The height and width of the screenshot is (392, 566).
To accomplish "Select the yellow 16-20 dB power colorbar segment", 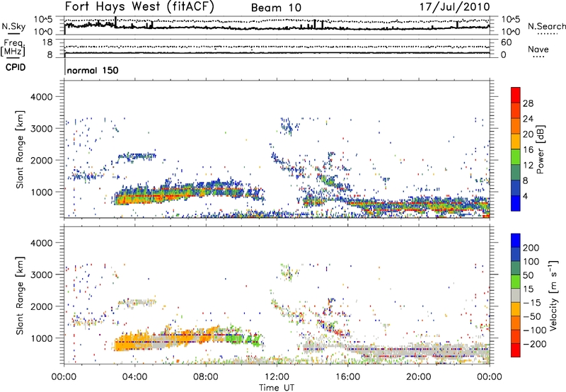I will click(516, 142).
